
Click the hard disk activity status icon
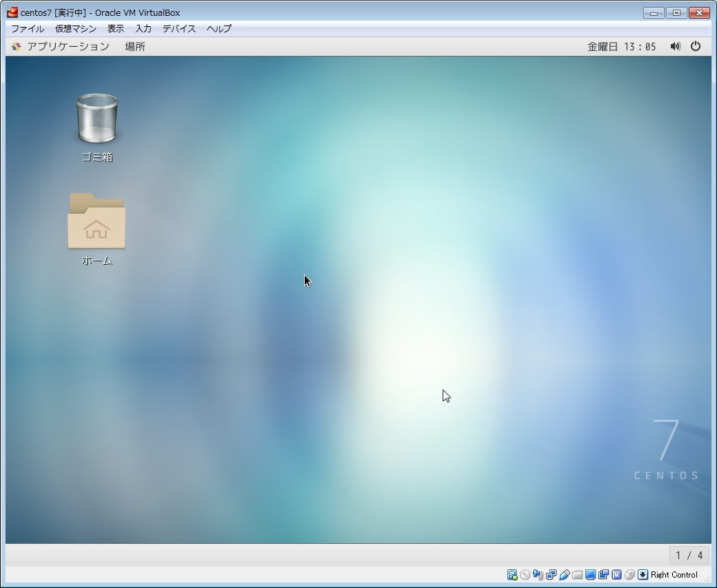click(512, 575)
